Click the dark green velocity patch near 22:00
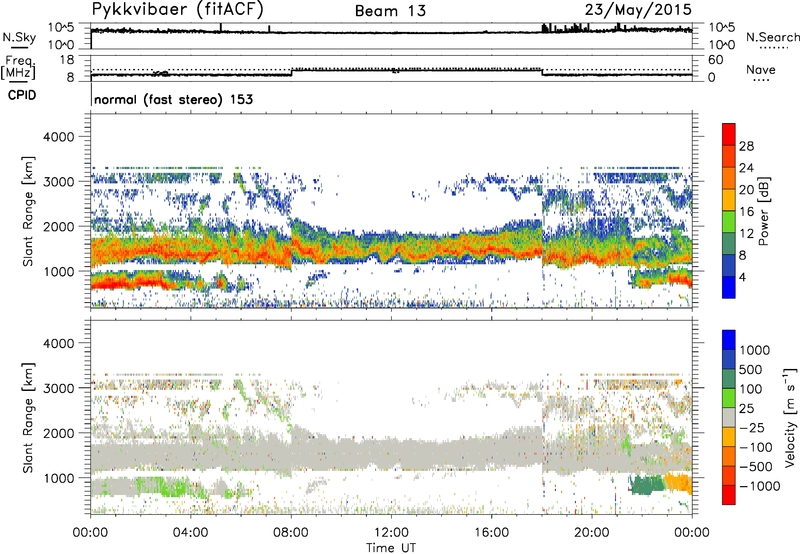The width and height of the screenshot is (800, 554). pos(647,484)
